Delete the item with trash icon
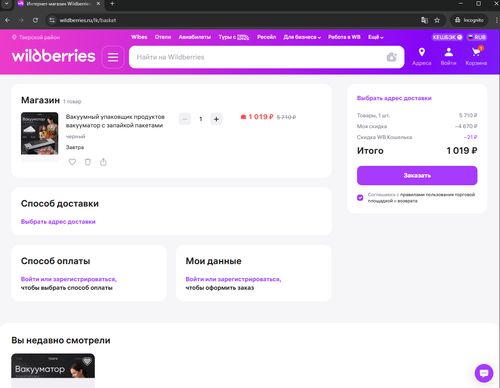This screenshot has width=500, height=388. tap(88, 162)
